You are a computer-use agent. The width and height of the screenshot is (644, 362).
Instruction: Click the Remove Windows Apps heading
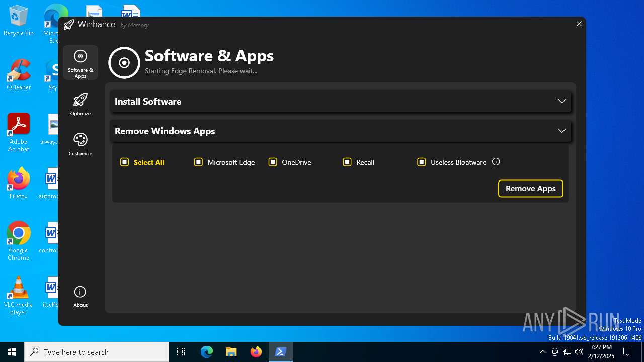(165, 131)
